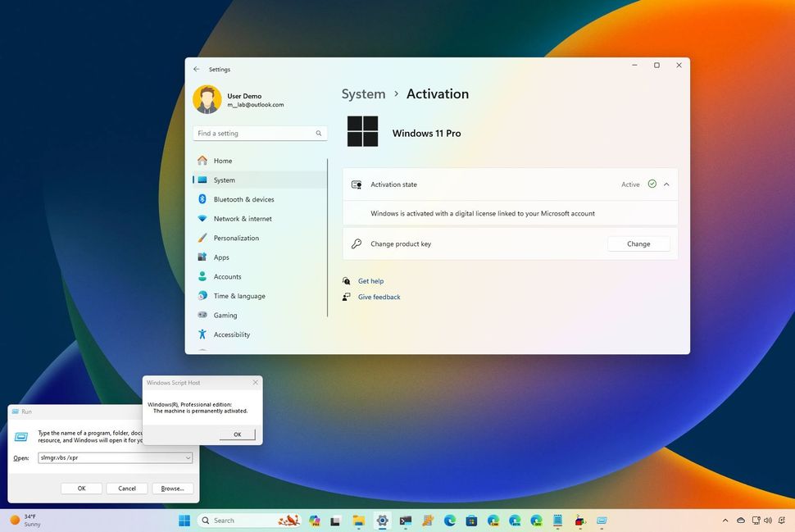Open Accessibility settings
Image resolution: width=795 pixels, height=532 pixels.
[231, 334]
